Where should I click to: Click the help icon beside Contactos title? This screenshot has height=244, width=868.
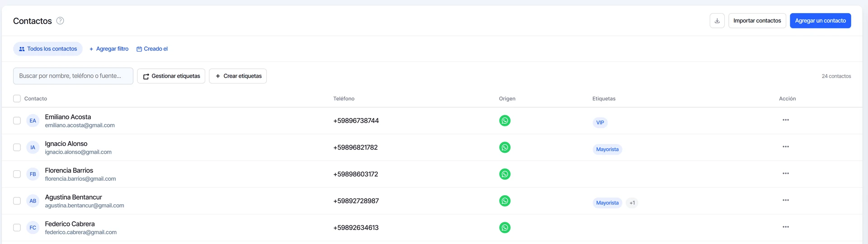point(60,21)
